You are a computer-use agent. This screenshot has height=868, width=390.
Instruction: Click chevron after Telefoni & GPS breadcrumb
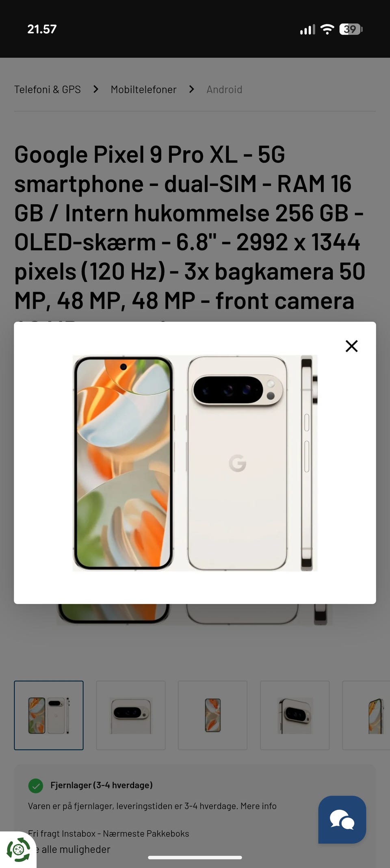(96, 89)
